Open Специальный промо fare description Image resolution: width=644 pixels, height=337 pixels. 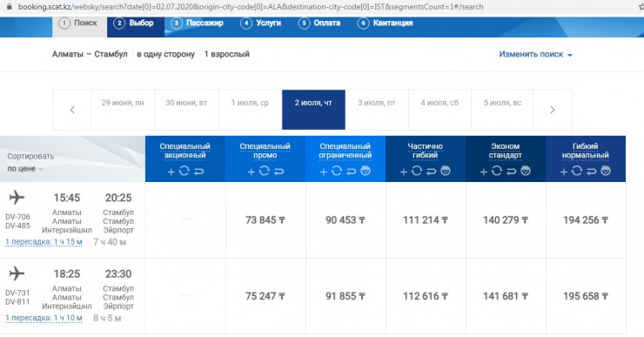click(x=265, y=151)
